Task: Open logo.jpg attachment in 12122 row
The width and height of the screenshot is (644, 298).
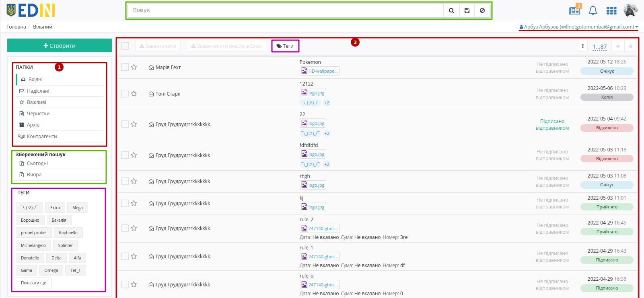Action: point(313,93)
